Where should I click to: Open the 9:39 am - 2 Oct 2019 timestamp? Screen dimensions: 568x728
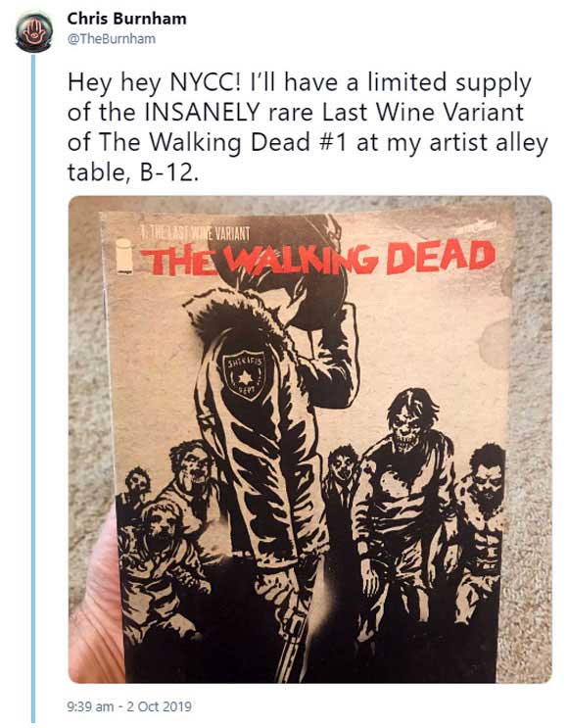click(129, 706)
